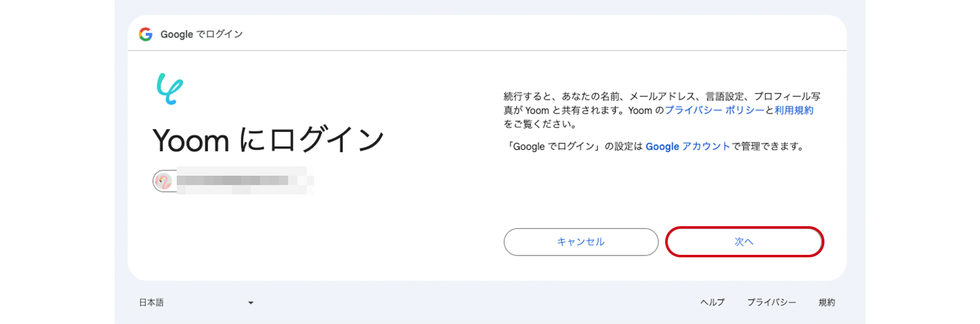Open the 日本語 language selector

tap(152, 303)
